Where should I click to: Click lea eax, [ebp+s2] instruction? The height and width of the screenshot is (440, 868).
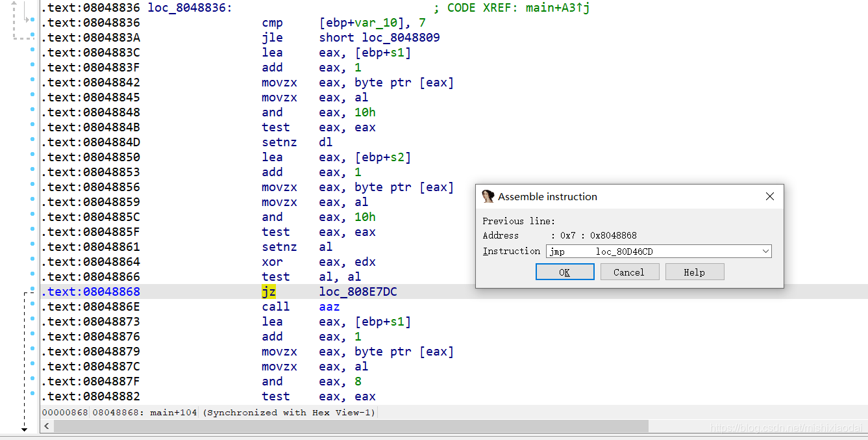point(336,157)
